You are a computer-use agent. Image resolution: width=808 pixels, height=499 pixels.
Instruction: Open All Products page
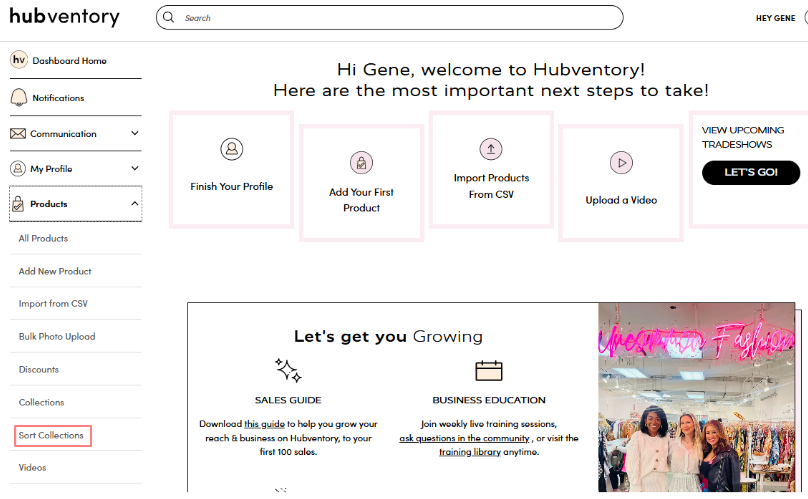43,238
